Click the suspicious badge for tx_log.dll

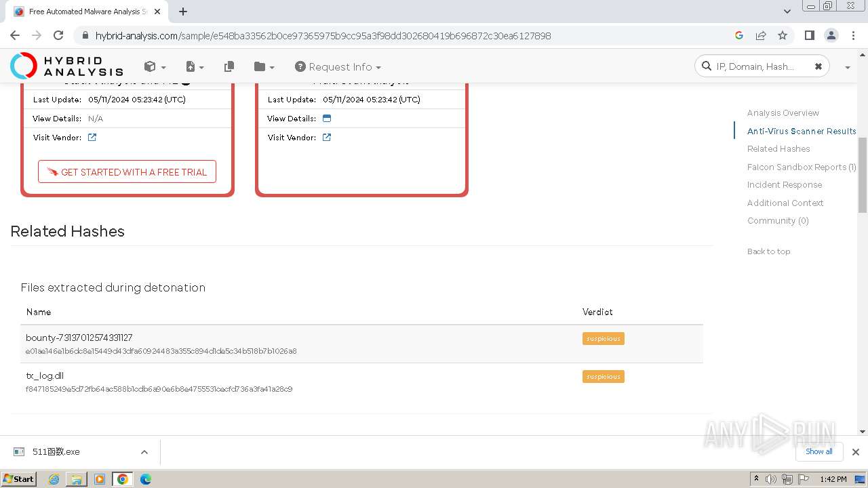[x=604, y=376]
